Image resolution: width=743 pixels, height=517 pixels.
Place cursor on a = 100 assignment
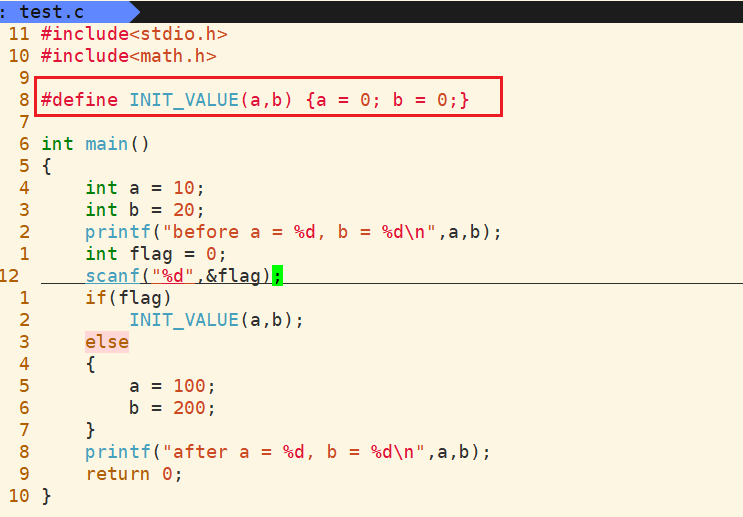(x=172, y=386)
